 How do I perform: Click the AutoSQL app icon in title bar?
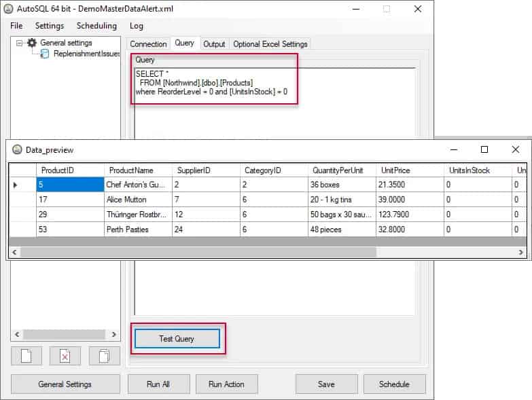[x=10, y=9]
